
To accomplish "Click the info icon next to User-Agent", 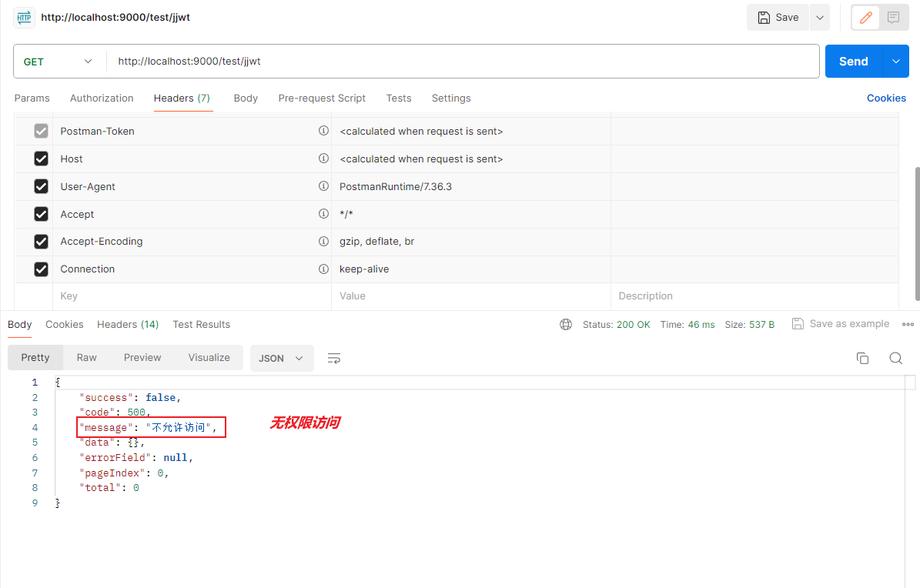I will [323, 185].
